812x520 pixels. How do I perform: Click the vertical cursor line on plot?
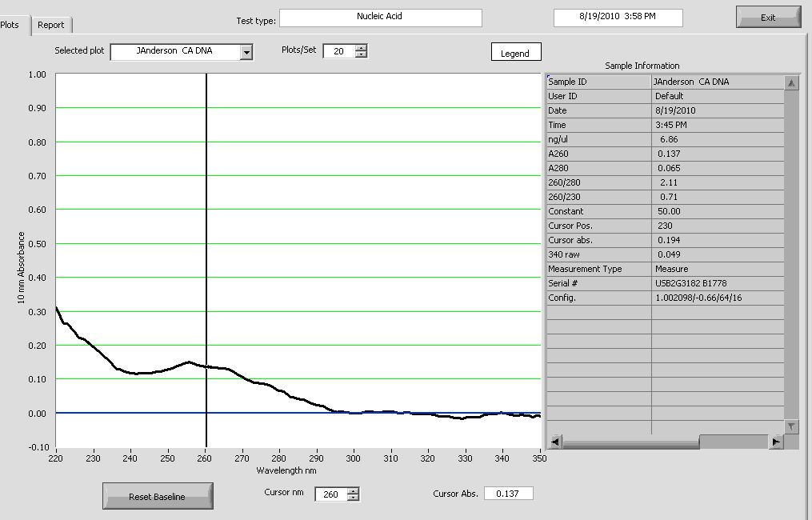click(206, 240)
